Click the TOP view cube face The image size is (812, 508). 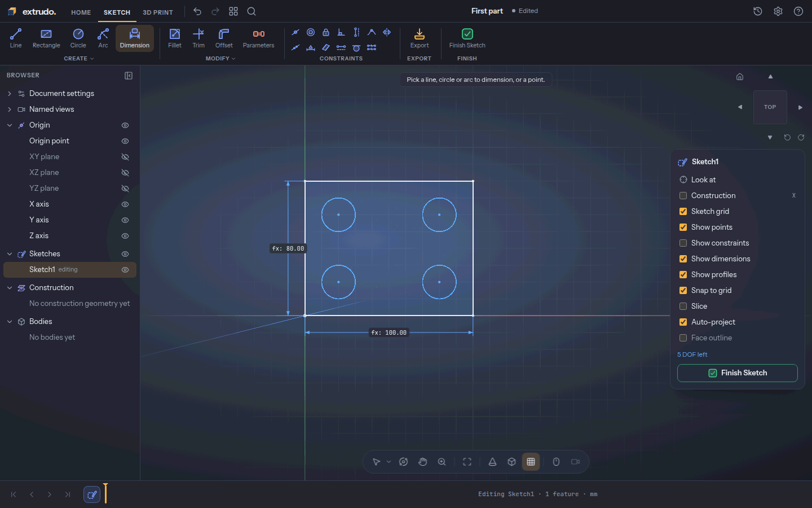tap(770, 107)
